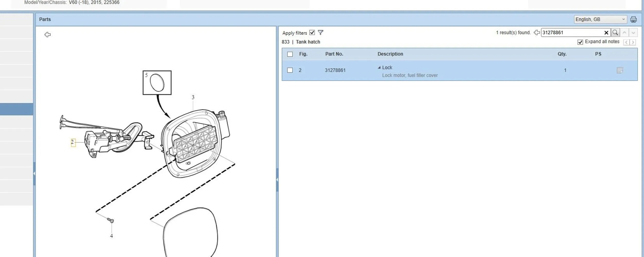
Task: Click the right arrow beside Expand all notes
Action: point(633,42)
